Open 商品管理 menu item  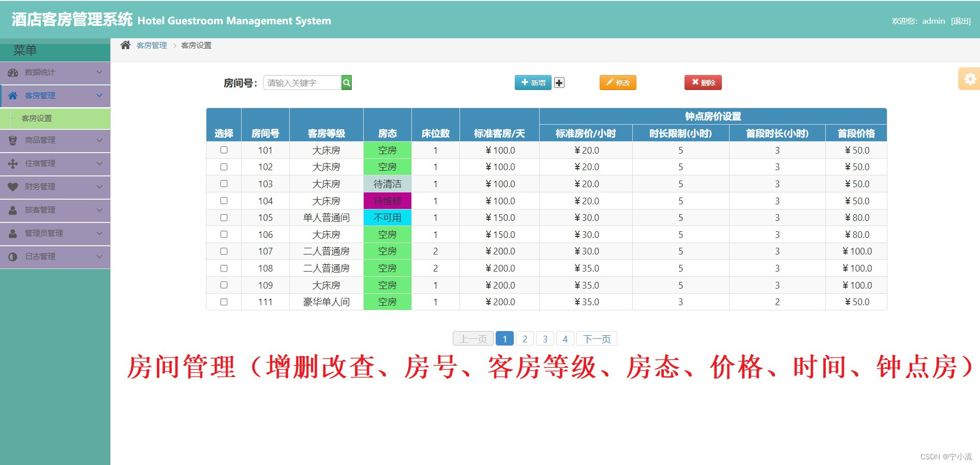[x=55, y=140]
